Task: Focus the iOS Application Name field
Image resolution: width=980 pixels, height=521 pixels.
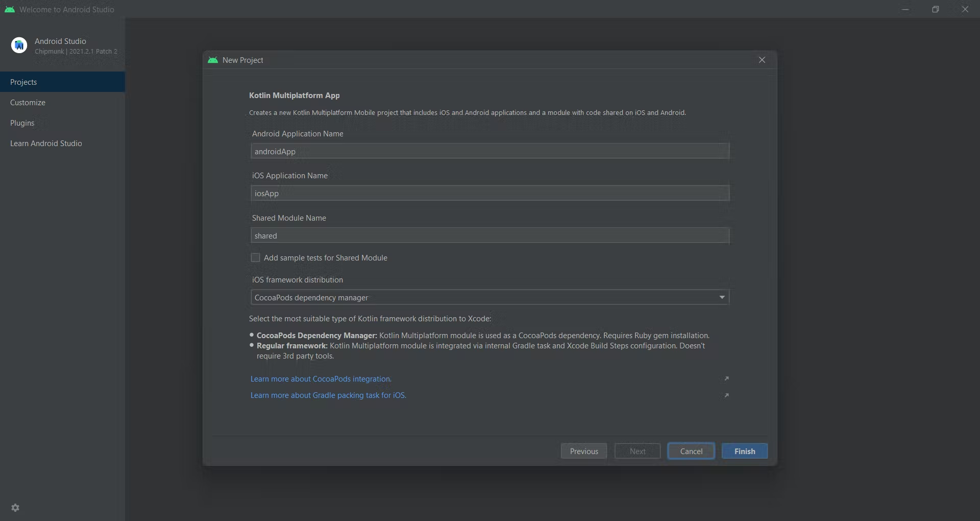Action: click(x=490, y=193)
